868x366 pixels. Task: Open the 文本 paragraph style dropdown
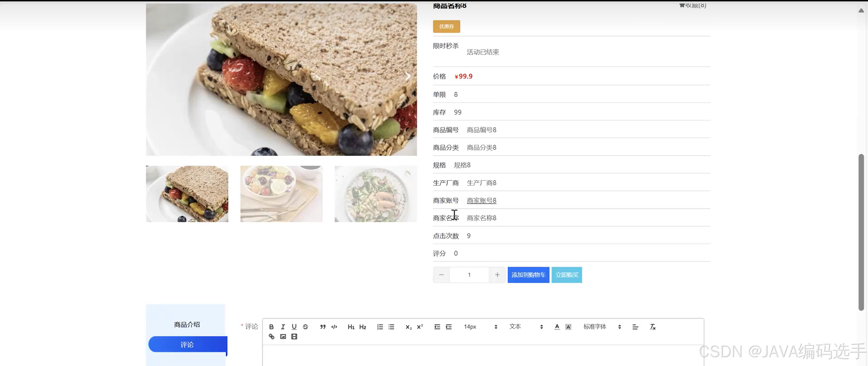pos(521,326)
